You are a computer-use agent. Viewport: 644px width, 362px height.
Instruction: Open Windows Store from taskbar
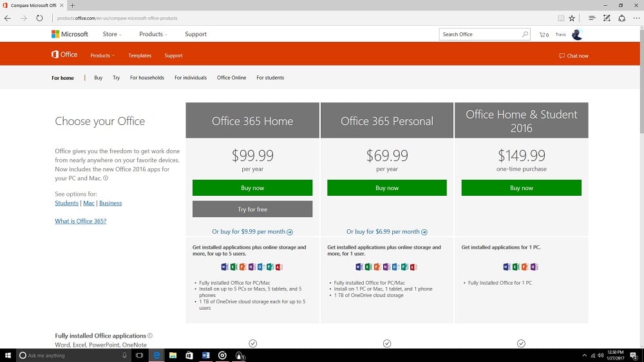click(x=189, y=356)
